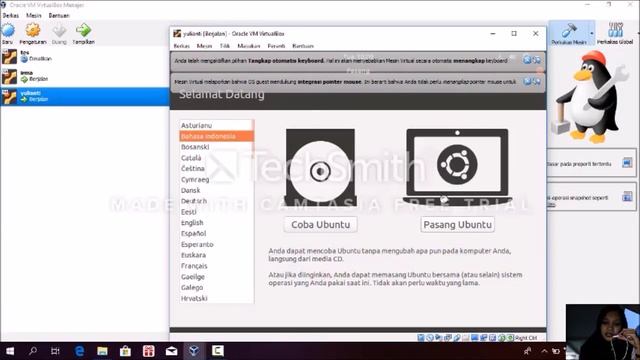Click the Pasang Ubuntu button
The height and width of the screenshot is (360, 640).
pyautogui.click(x=458, y=224)
